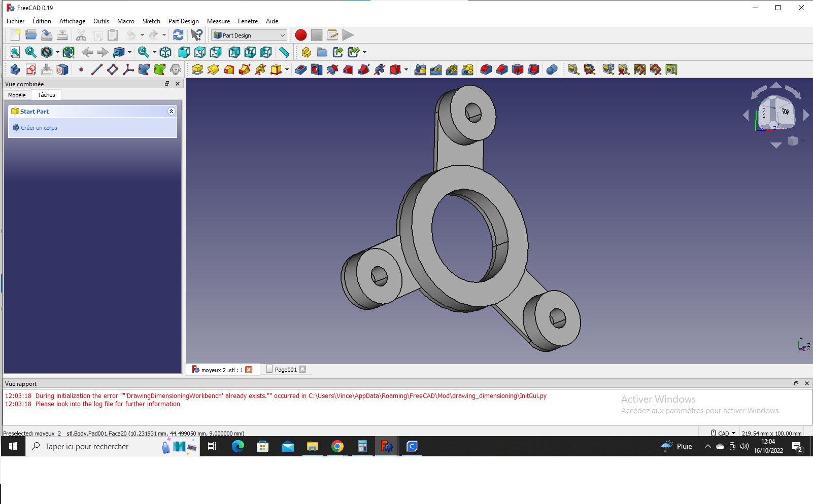The image size is (813, 504).
Task: Click the Windows search box
Action: [113, 446]
